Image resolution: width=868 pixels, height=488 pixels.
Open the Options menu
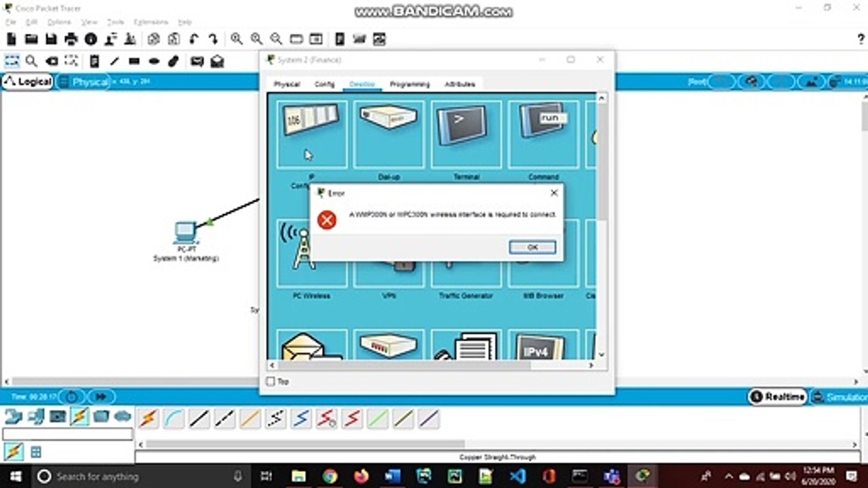pos(59,22)
